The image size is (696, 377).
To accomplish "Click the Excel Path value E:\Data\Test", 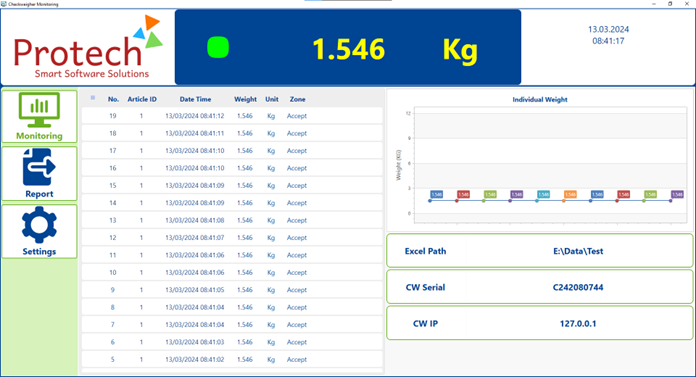I will coord(578,251).
